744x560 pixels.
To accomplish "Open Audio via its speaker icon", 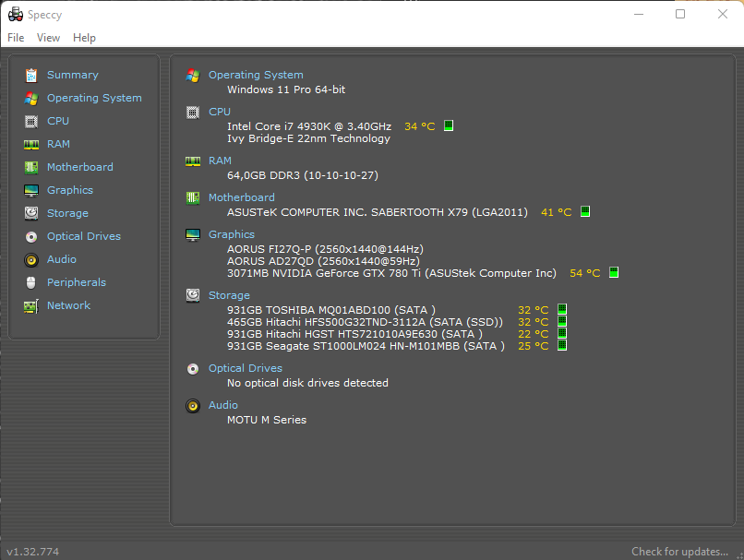I will tap(32, 259).
